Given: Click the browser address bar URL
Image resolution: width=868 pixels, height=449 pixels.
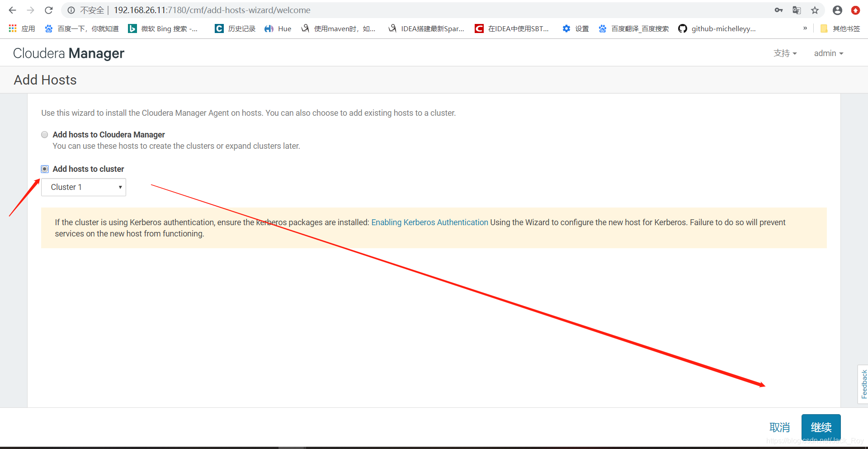Looking at the screenshot, I should pyautogui.click(x=212, y=10).
